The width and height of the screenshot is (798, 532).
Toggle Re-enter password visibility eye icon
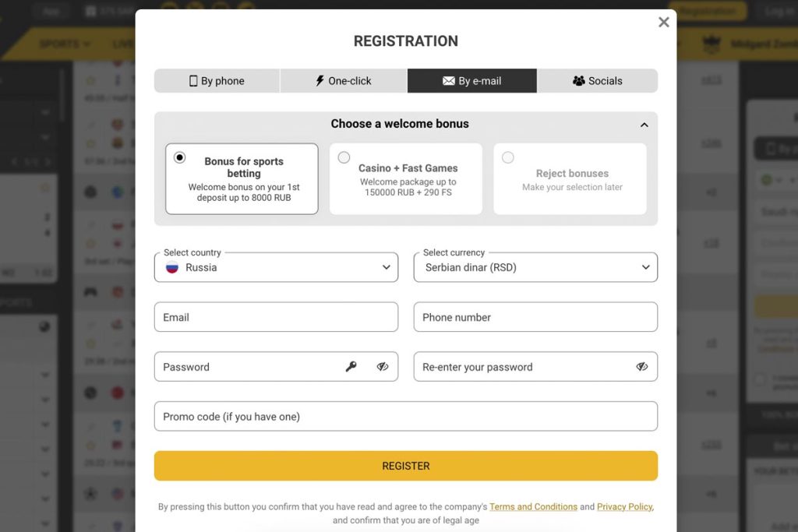pos(642,367)
